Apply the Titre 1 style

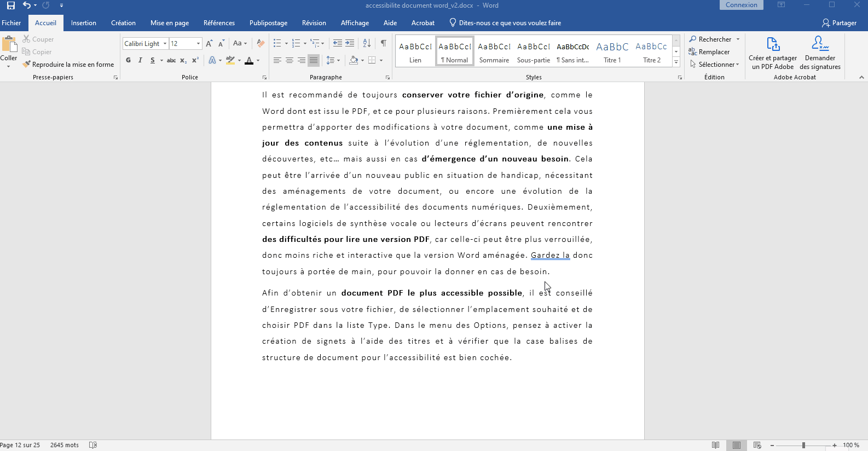(x=612, y=51)
